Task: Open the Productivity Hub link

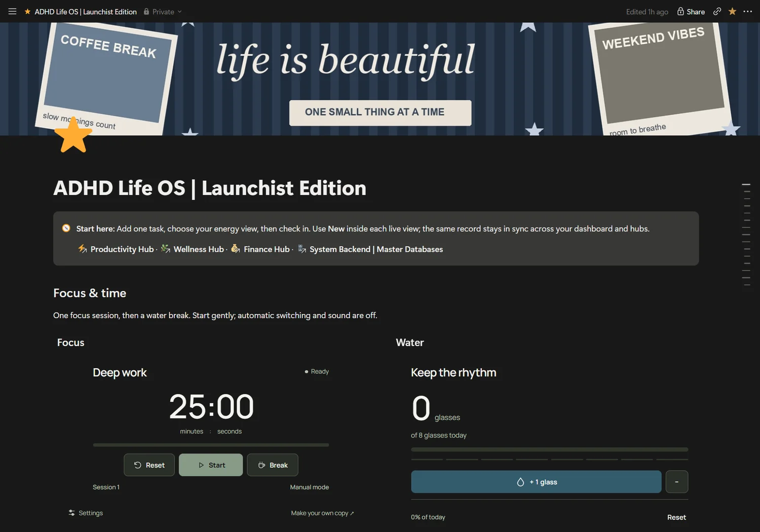Action: click(x=122, y=249)
